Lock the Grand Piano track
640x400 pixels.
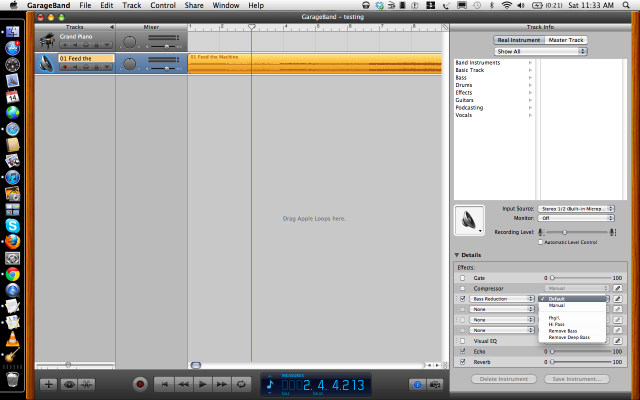pos(96,45)
